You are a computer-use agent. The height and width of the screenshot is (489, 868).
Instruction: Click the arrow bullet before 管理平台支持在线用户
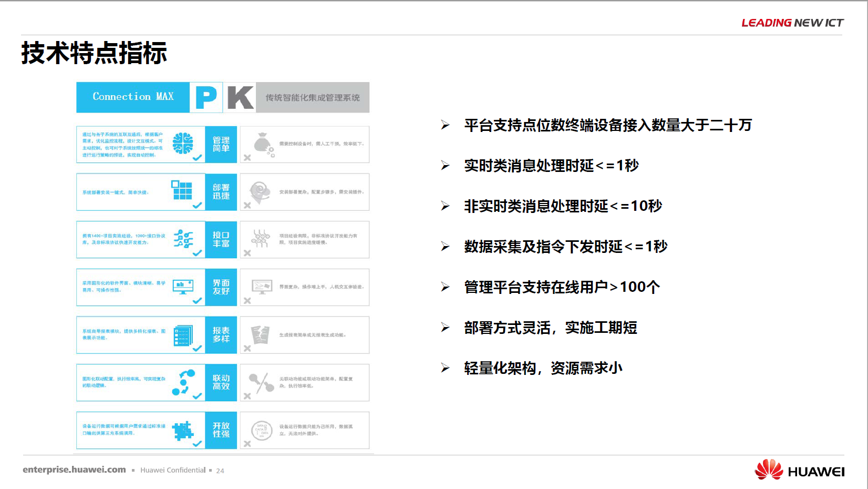[x=445, y=287]
